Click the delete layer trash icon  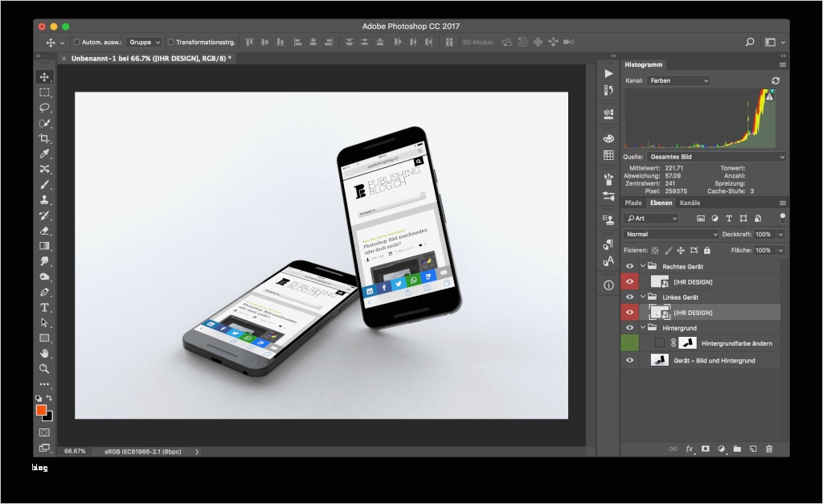[769, 449]
